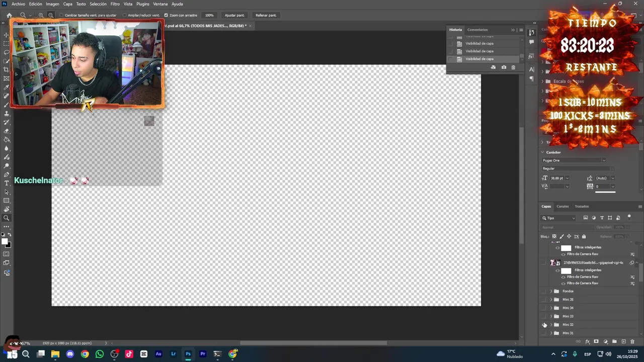The height and width of the screenshot is (362, 644).
Task: Lock transparent pixels
Action: point(554,236)
